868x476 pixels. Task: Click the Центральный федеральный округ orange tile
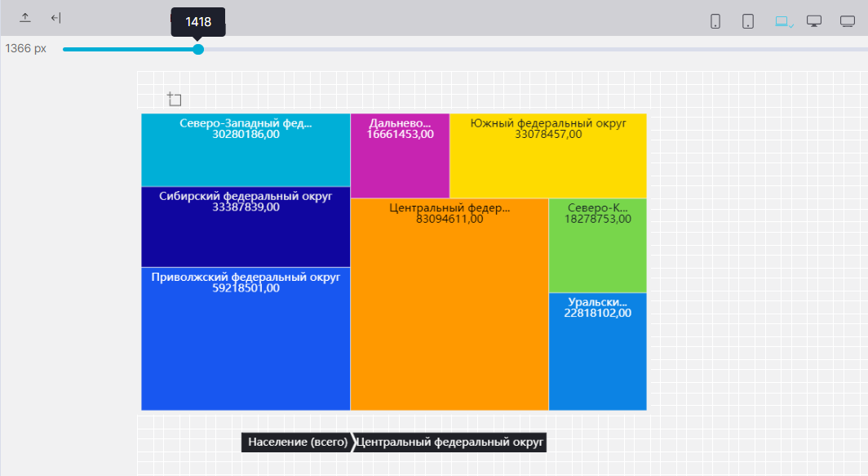[449, 310]
